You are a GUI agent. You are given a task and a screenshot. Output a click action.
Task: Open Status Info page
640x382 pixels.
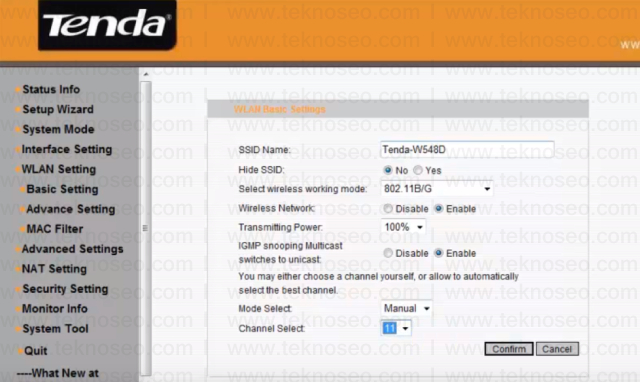[51, 89]
